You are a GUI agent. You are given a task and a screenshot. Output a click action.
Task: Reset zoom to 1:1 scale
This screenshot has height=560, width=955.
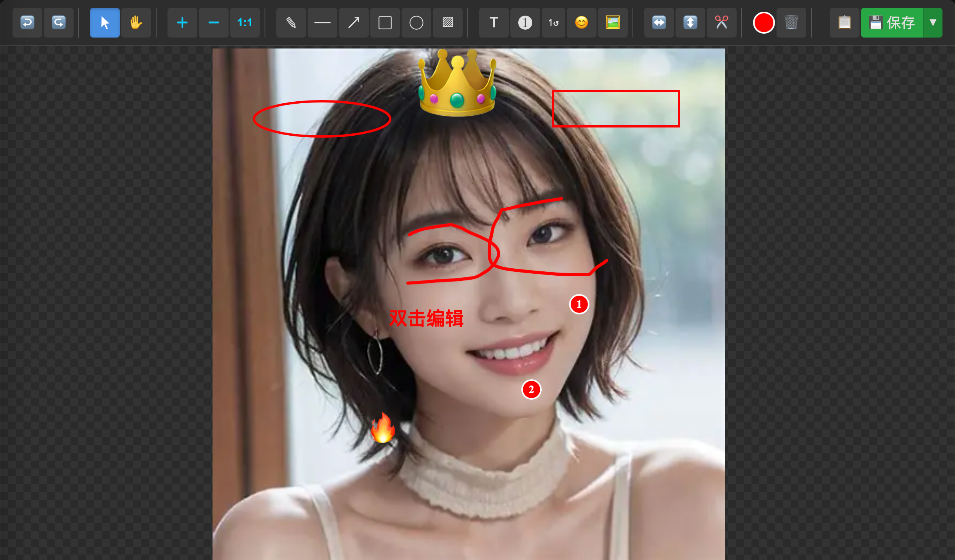(245, 23)
